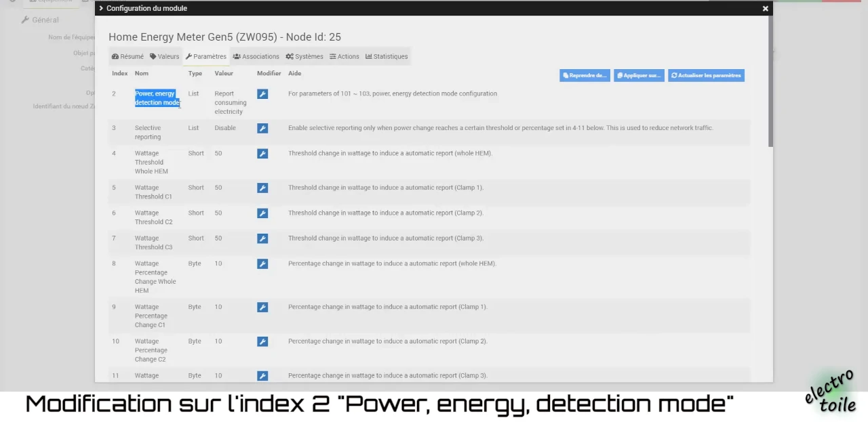Viewport: 868px width, 422px height.
Task: Click the Valeur column header
Action: 224,73
